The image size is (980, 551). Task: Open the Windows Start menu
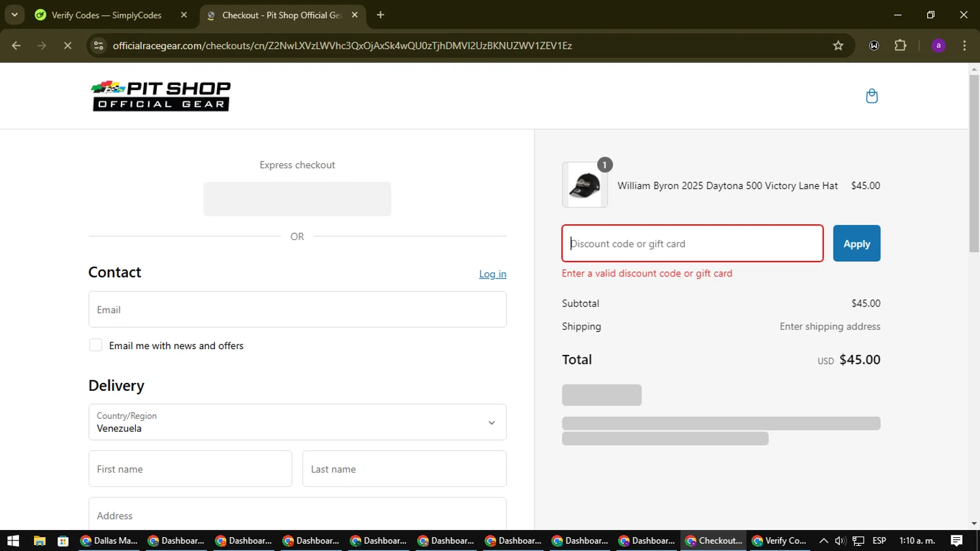pos(13,541)
